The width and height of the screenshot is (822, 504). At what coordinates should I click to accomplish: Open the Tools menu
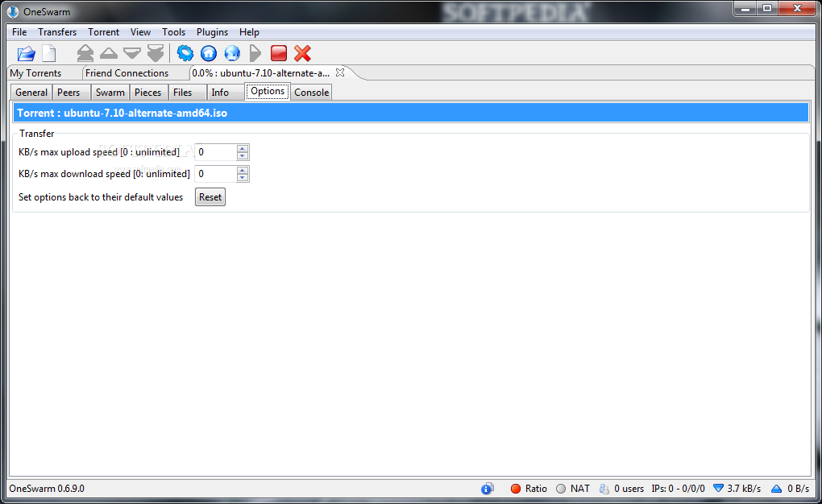coord(173,32)
